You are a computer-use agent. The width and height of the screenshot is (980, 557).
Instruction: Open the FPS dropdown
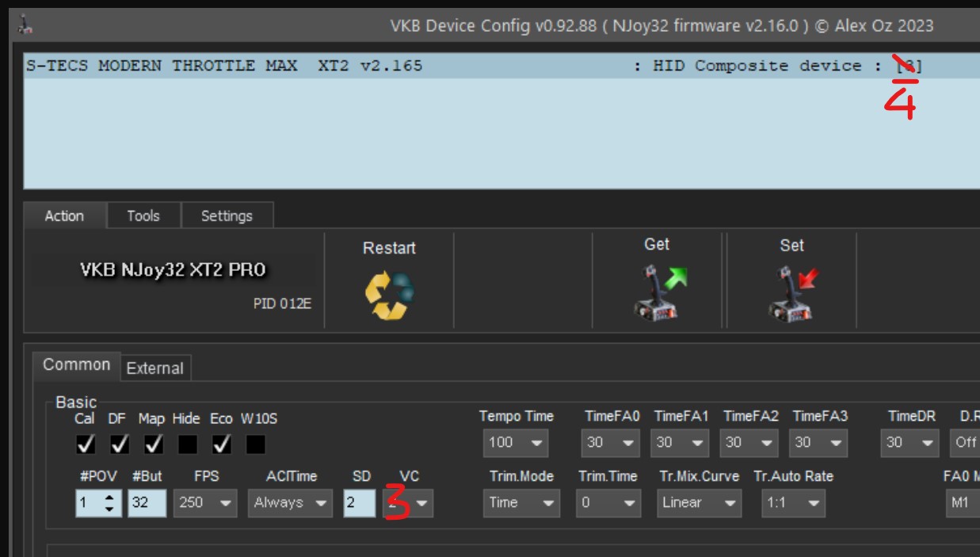206,502
